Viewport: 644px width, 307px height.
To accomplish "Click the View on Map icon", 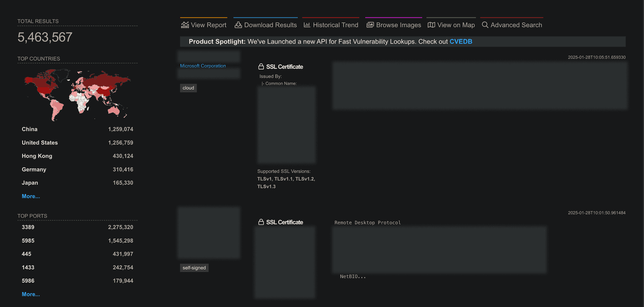I will pyautogui.click(x=431, y=25).
